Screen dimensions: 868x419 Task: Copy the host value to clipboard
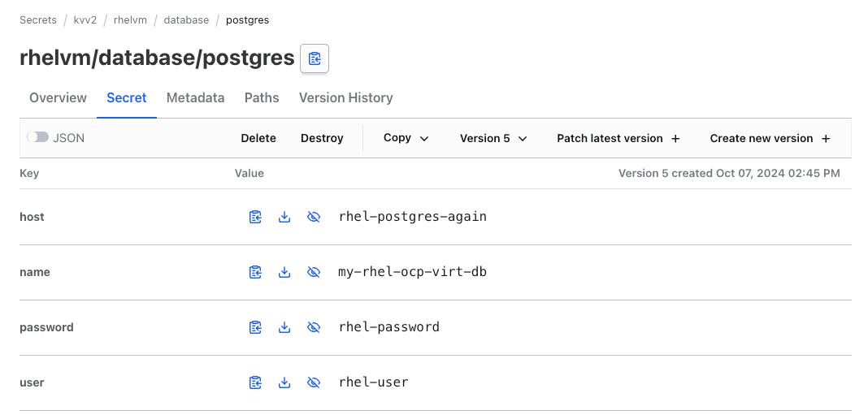point(255,217)
